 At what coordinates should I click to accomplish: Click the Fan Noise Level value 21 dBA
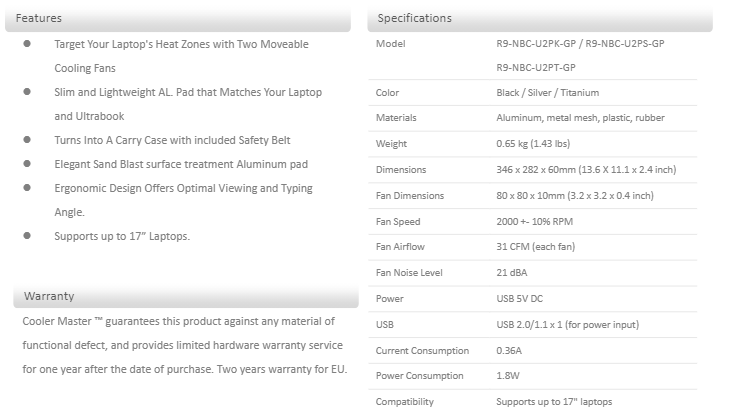512,273
